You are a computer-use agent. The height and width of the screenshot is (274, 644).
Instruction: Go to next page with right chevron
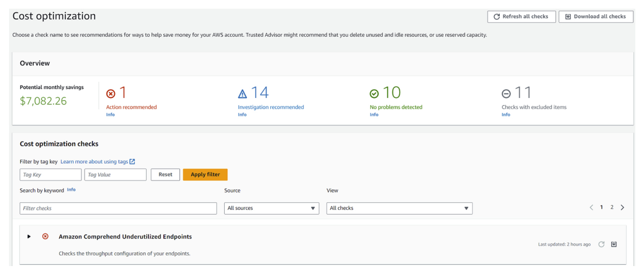tap(622, 207)
